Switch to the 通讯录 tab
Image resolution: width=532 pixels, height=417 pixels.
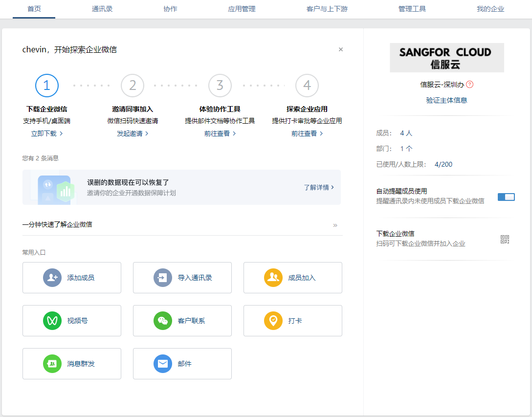(102, 9)
